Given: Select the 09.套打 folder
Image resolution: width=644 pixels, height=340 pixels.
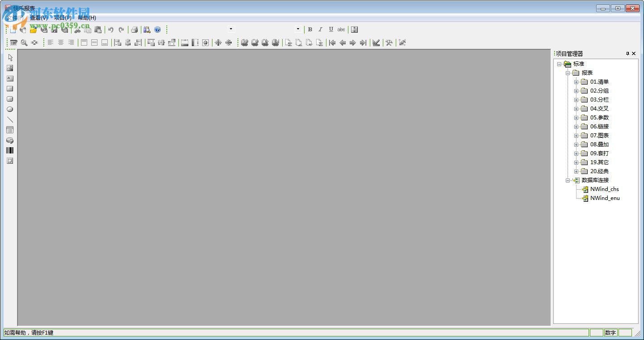Looking at the screenshot, I should (599, 153).
